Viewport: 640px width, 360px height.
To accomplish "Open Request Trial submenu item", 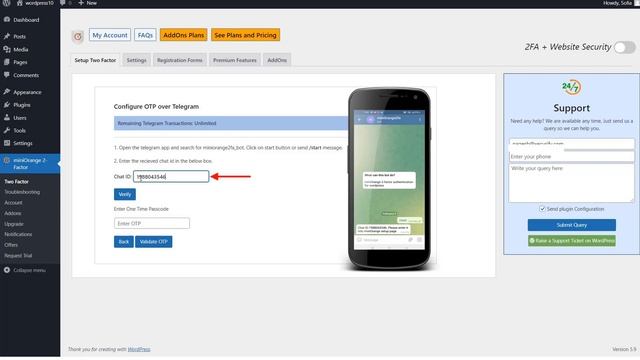I will click(x=18, y=256).
